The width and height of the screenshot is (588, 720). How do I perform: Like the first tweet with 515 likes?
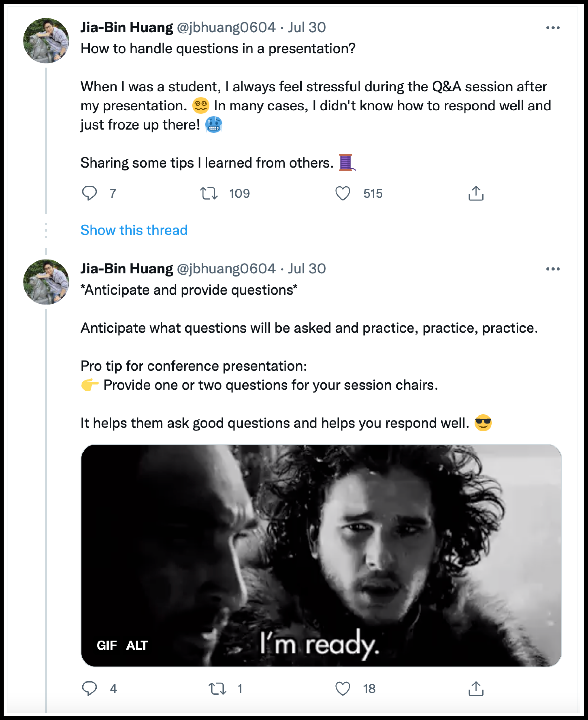pos(343,193)
